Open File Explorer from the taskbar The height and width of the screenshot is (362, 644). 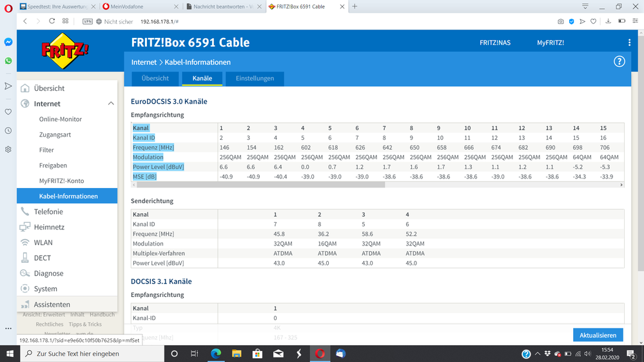pyautogui.click(x=237, y=354)
